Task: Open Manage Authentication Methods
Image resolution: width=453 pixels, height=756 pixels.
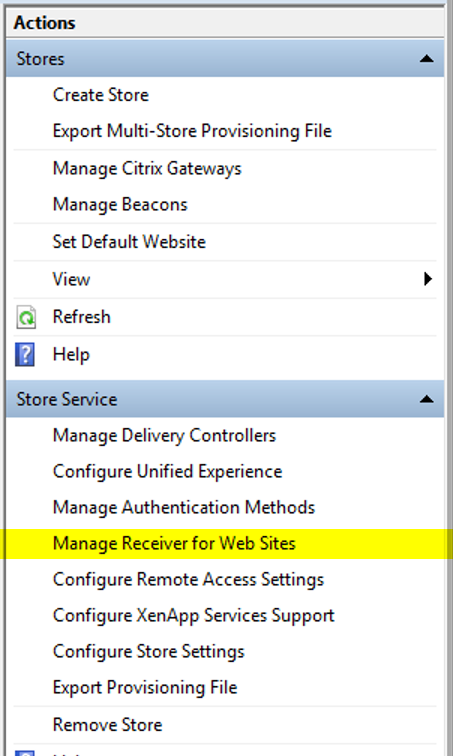Action: tap(184, 507)
